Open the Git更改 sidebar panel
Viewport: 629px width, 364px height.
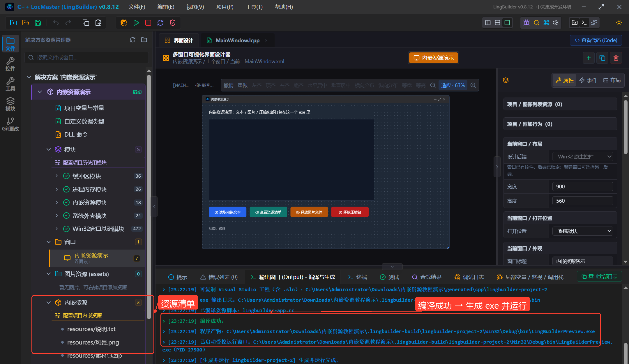tap(10, 124)
